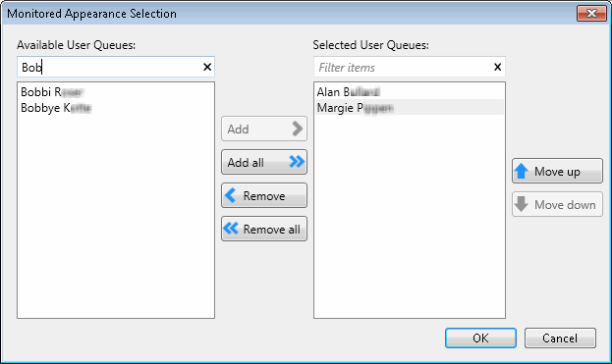
Task: Click the Remove all button label
Action: click(272, 230)
